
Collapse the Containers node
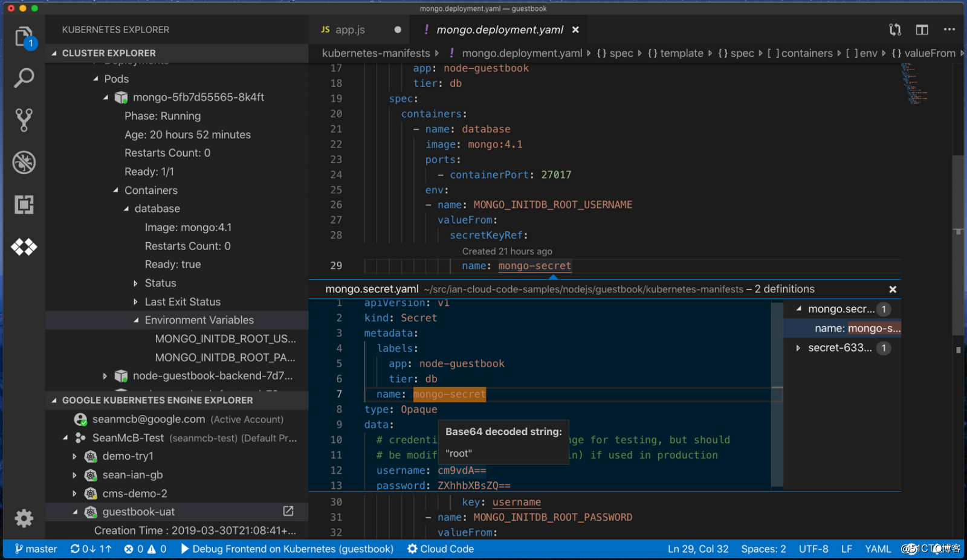click(x=116, y=190)
